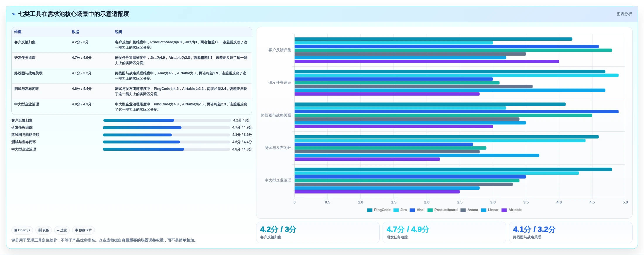Click table value 4.2分 / 3分 in the 数据 column
Screen dimensions: 644x255
coord(80,42)
